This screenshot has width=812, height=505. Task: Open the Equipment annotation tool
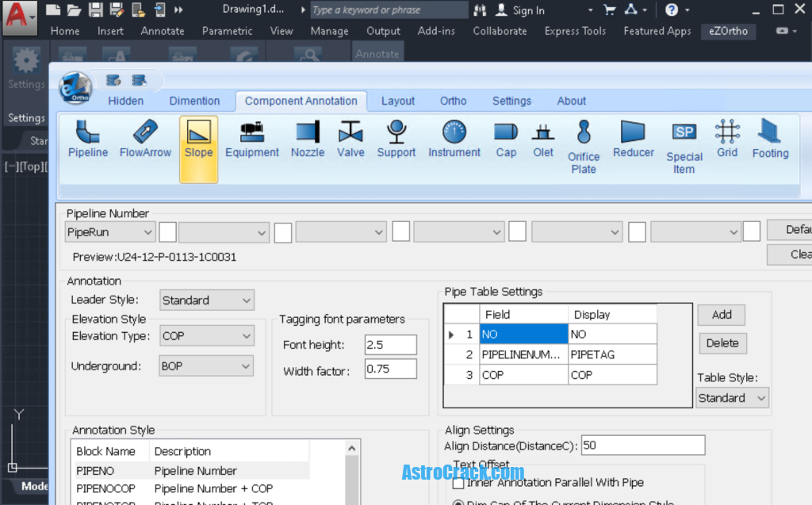pyautogui.click(x=251, y=139)
